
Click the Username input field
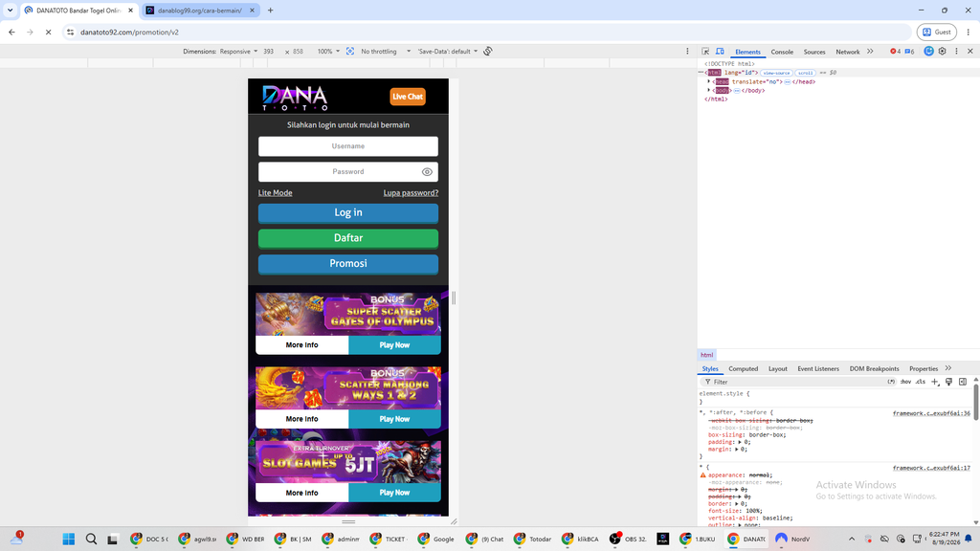tap(348, 146)
